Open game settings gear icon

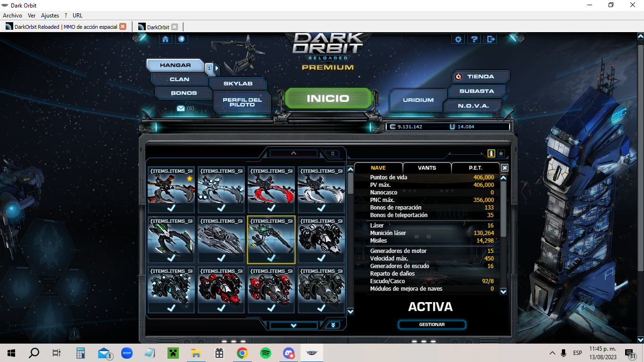458,39
